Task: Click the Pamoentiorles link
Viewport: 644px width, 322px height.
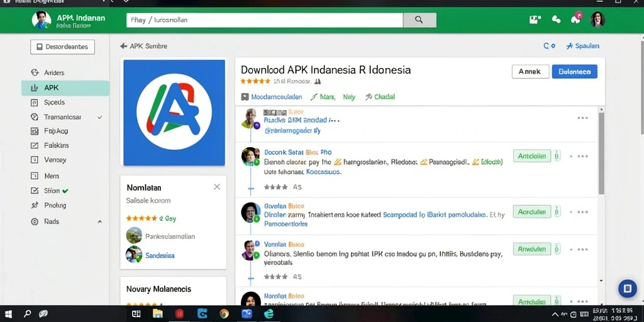Action: tap(286, 224)
